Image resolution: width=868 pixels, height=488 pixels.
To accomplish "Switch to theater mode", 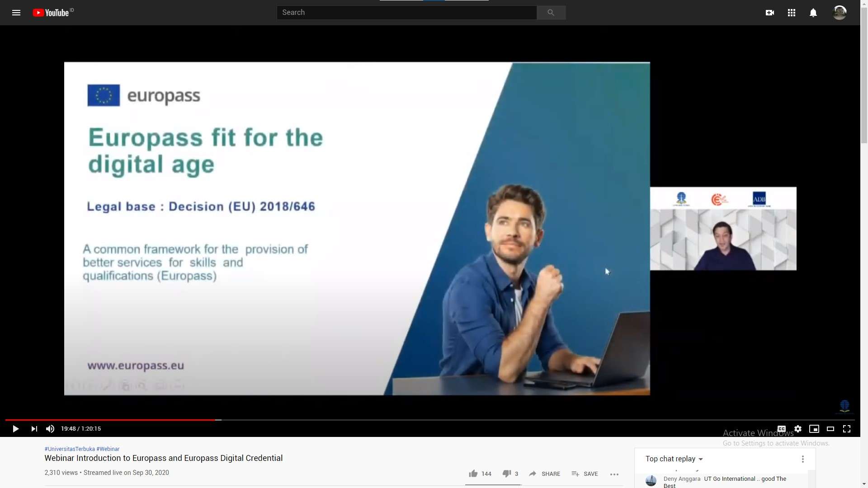I will point(830,429).
